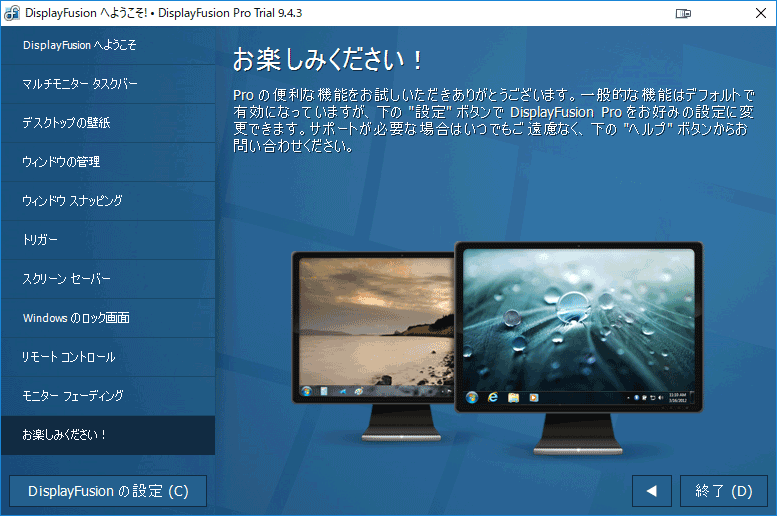Open リモート コントロール page
This screenshot has height=516, width=777.
pos(108,357)
